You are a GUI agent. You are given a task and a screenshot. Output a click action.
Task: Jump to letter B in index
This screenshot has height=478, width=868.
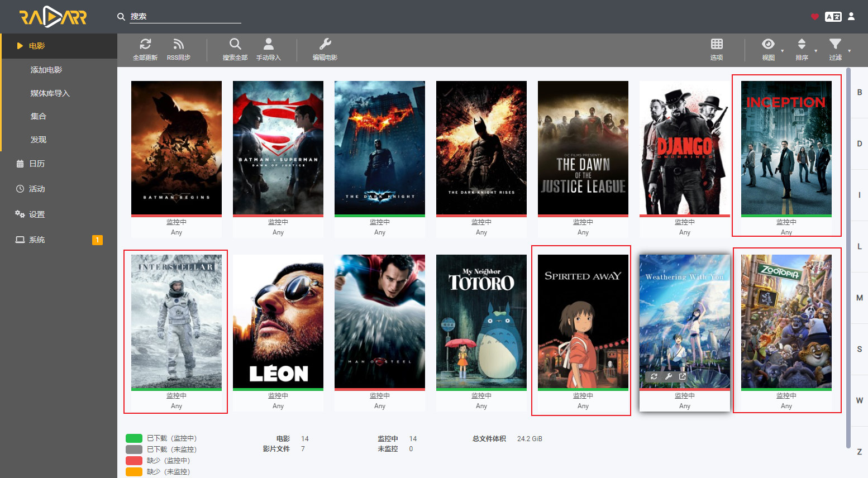click(860, 92)
